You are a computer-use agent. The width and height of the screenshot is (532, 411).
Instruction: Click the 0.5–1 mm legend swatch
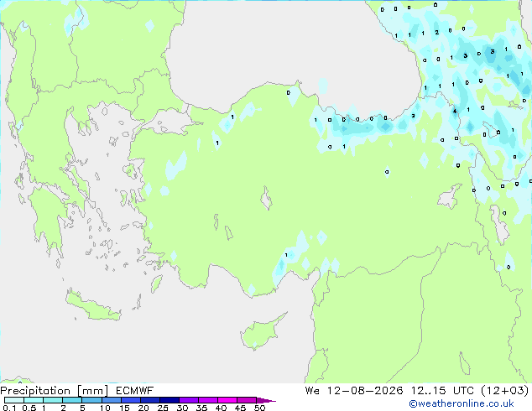(x=34, y=400)
